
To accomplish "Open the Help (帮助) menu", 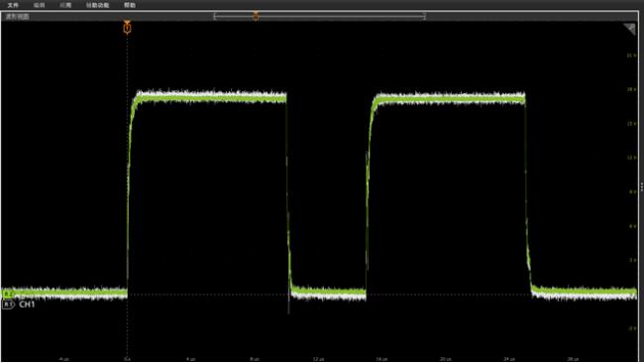I will pos(130,5).
